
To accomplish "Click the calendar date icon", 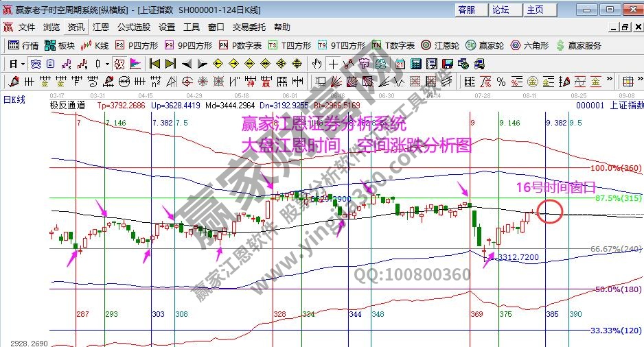I will 400,64.
